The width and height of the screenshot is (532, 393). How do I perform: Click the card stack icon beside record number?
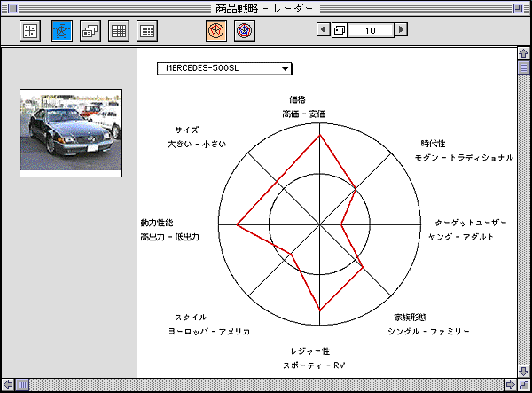click(340, 30)
